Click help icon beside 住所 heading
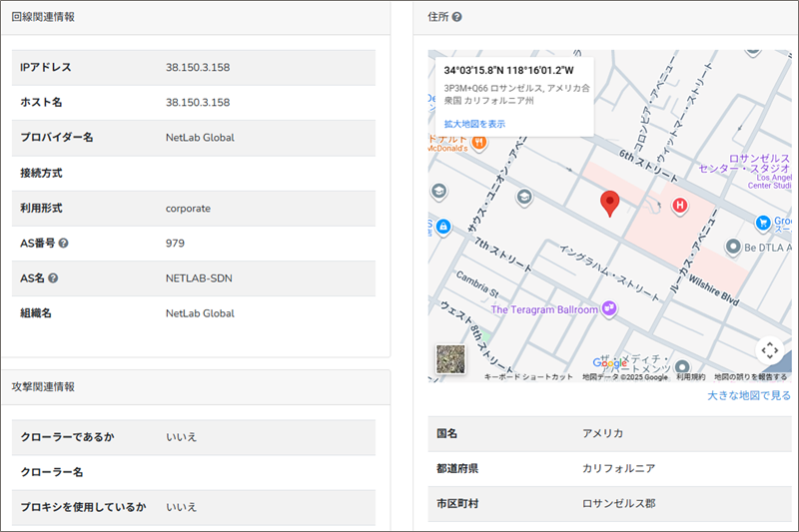799x532 pixels. [456, 17]
